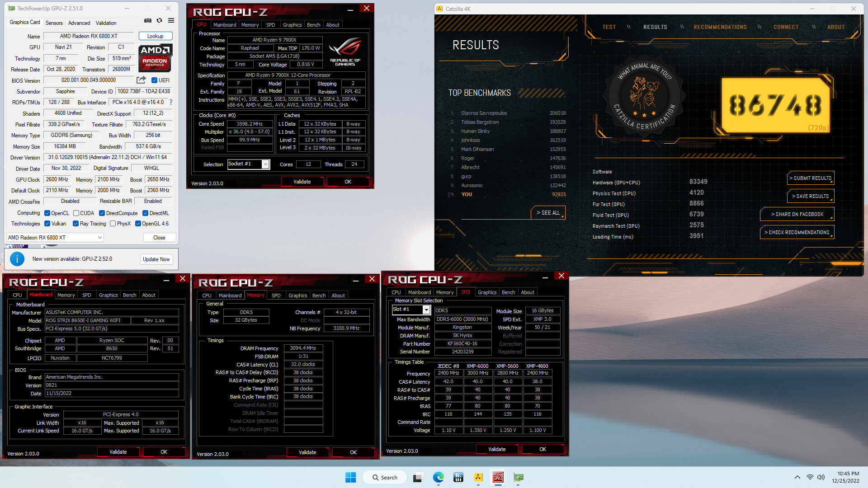
Task: Open Microsoft Edge from taskbar
Action: (x=438, y=477)
